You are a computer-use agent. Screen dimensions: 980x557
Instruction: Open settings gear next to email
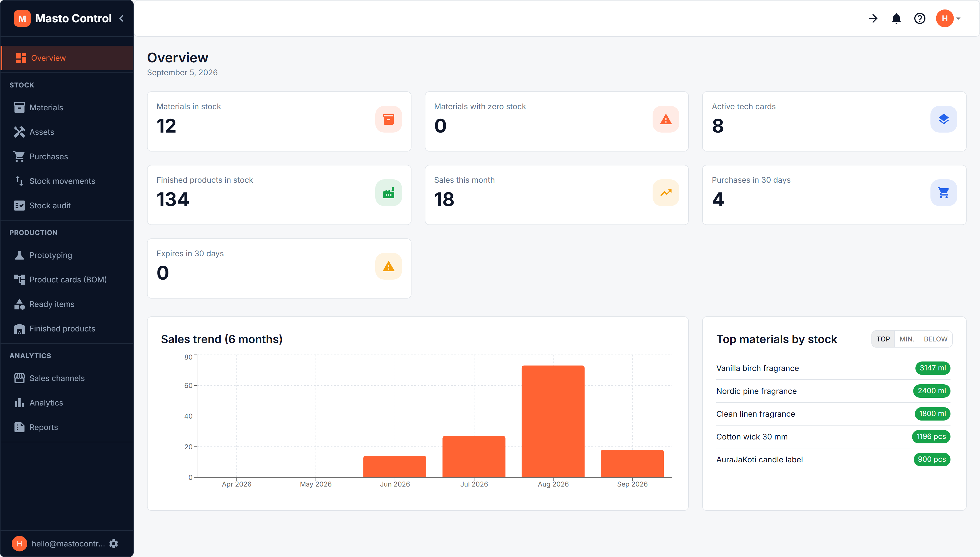(114, 544)
